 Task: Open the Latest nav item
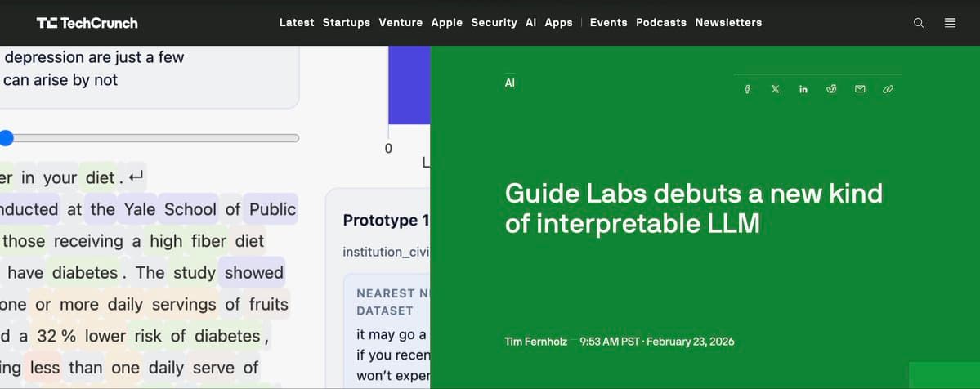pos(297,23)
